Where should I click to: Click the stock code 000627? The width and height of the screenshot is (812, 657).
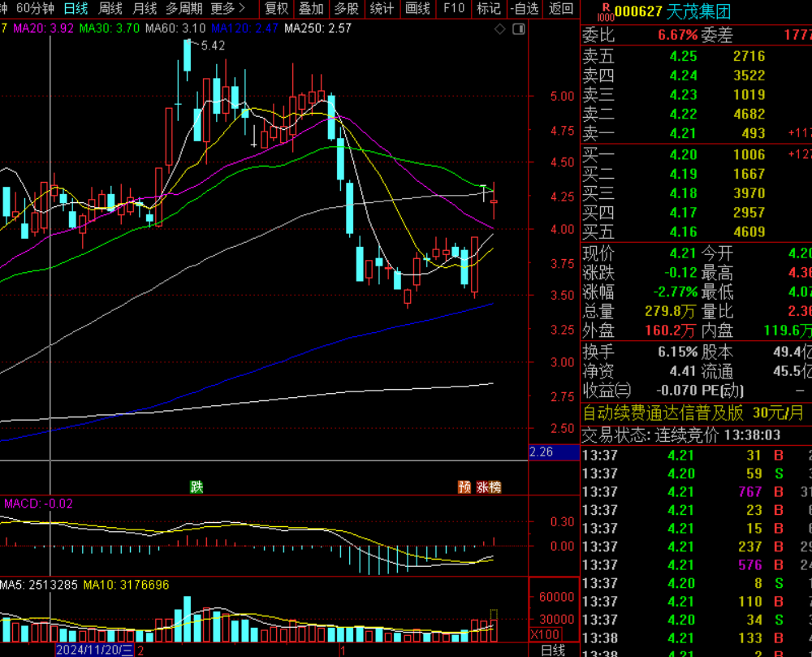coord(638,11)
